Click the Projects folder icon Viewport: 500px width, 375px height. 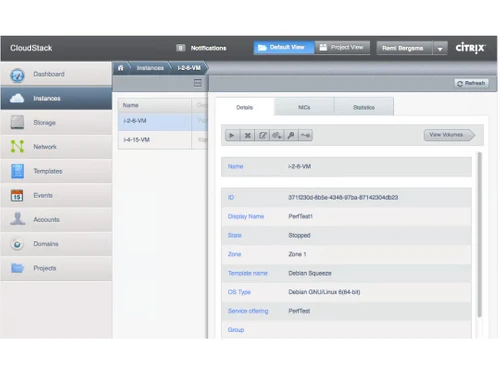pos(17,268)
